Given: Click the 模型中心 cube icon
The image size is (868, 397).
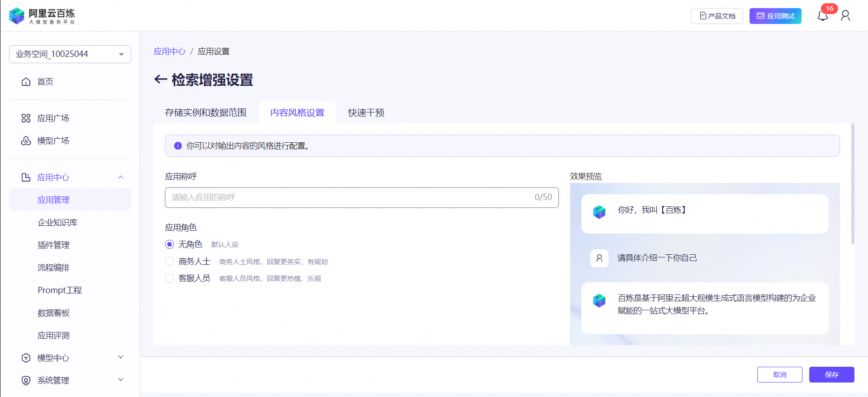Looking at the screenshot, I should click(x=26, y=358).
